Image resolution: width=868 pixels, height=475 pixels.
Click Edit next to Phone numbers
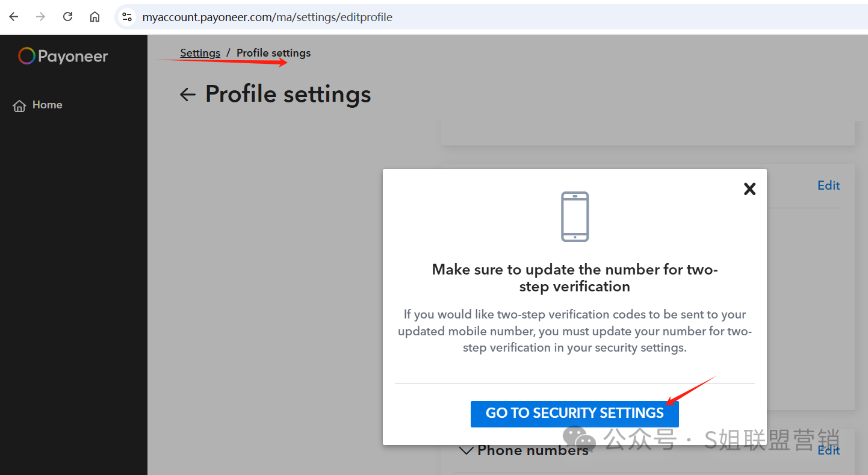pos(828,450)
